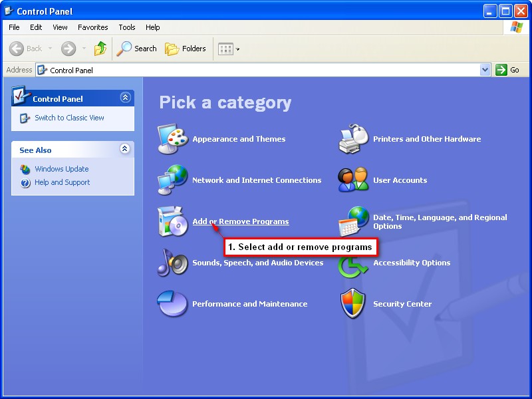The width and height of the screenshot is (532, 399).
Task: Open the Edit menu
Action: tap(36, 27)
